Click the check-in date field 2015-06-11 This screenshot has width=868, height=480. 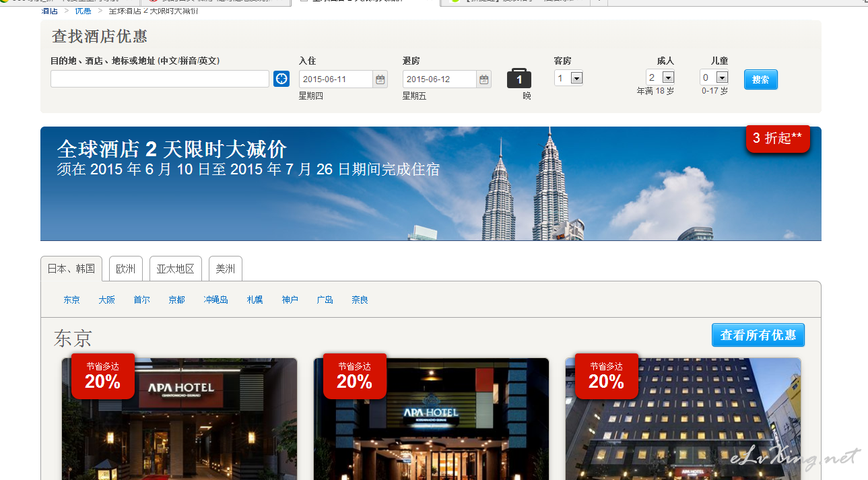coord(336,79)
